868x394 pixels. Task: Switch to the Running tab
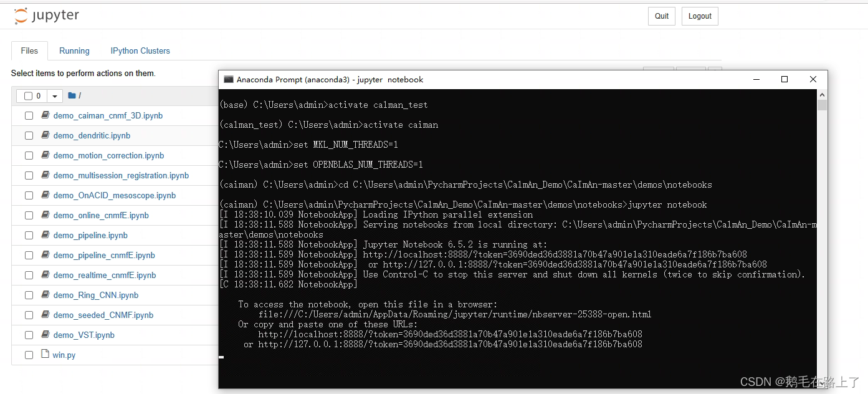[x=74, y=50]
